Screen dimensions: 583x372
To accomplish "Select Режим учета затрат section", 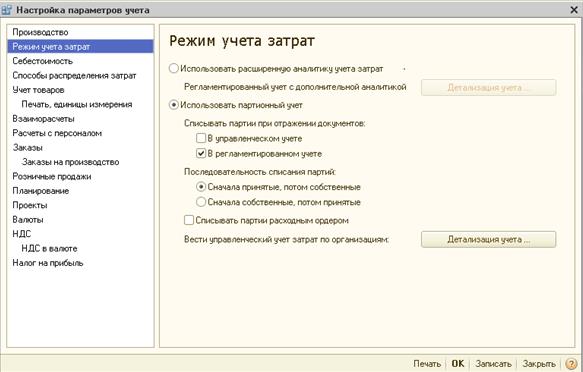I will [x=80, y=47].
